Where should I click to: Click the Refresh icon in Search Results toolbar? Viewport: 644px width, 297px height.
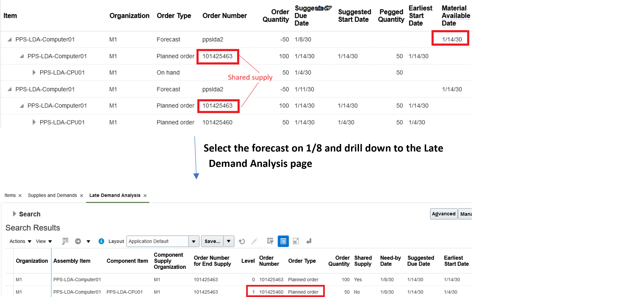[241, 241]
